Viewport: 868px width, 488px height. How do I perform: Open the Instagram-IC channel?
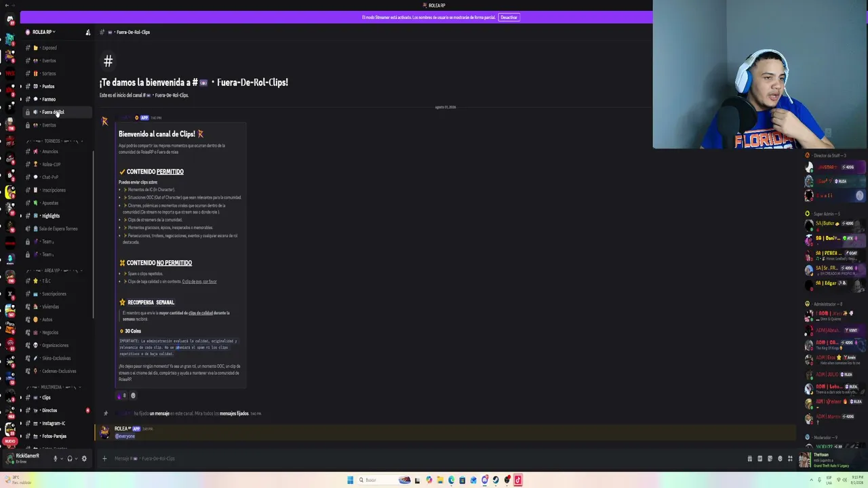[x=56, y=423]
